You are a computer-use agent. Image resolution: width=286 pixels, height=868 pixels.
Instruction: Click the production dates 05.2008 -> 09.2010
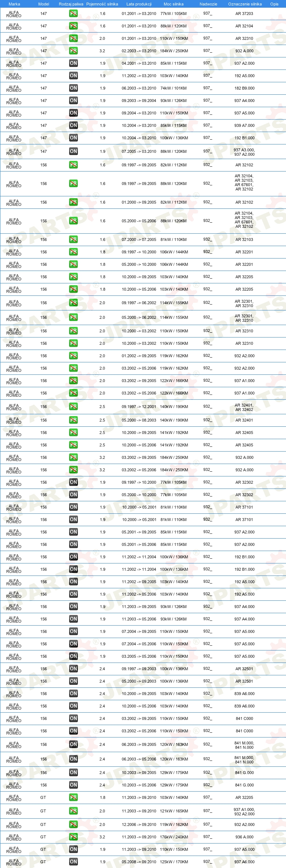[x=139, y=862]
